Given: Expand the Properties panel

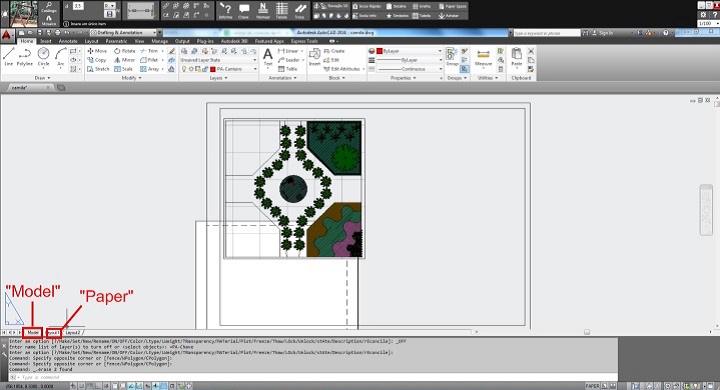Looking at the screenshot, I should [403, 78].
